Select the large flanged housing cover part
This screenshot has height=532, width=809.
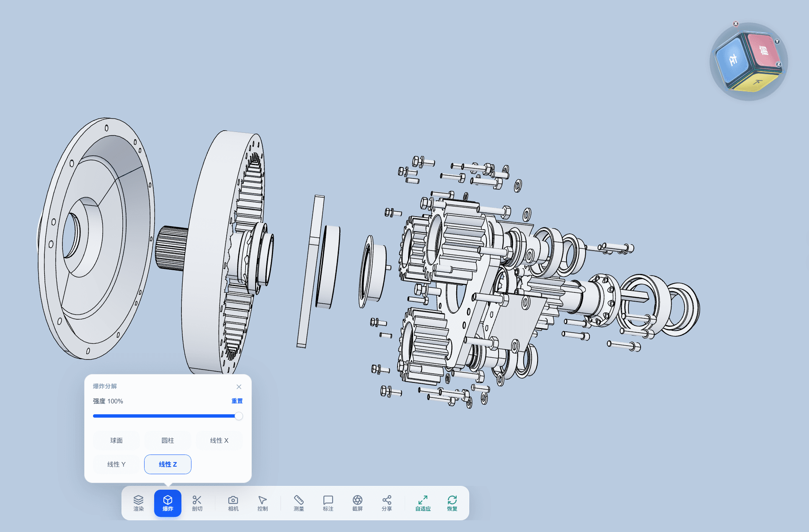pyautogui.click(x=96, y=238)
